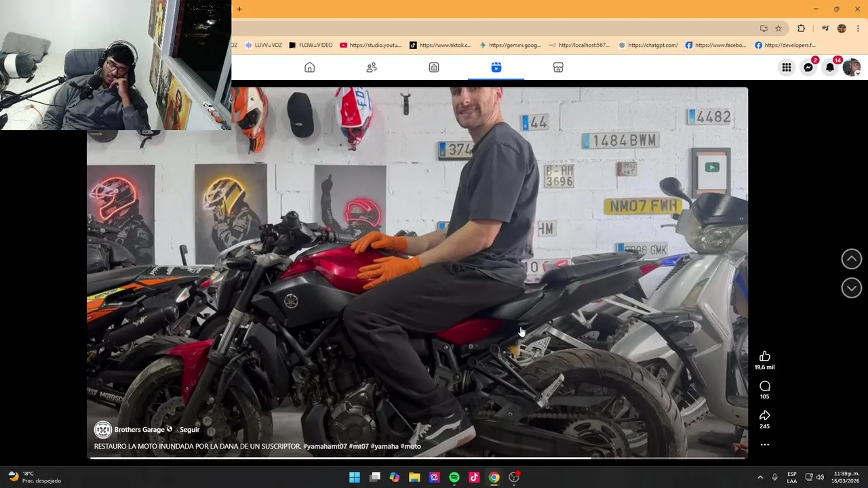Click the install app icon in address bar
The width and height of the screenshot is (868, 488).
click(x=764, y=28)
